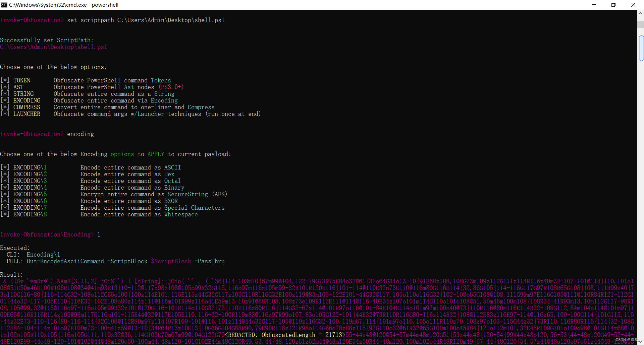Click ENCODING\2 Hex row
The width and height of the screenshot is (644, 345).
pos(87,174)
